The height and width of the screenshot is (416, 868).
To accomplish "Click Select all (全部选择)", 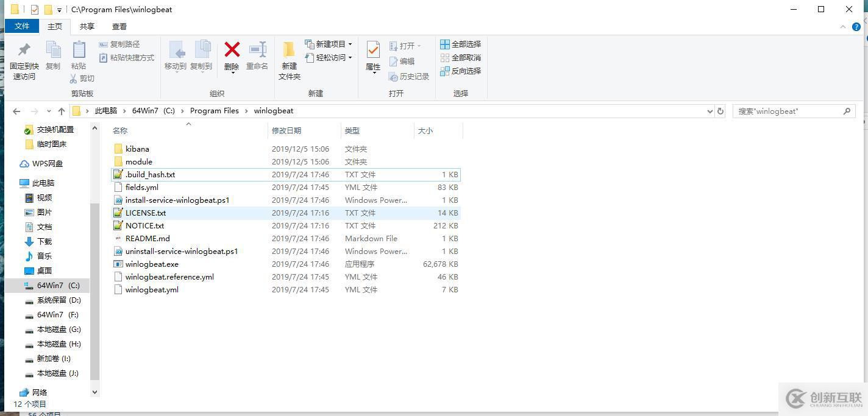I will [x=460, y=44].
